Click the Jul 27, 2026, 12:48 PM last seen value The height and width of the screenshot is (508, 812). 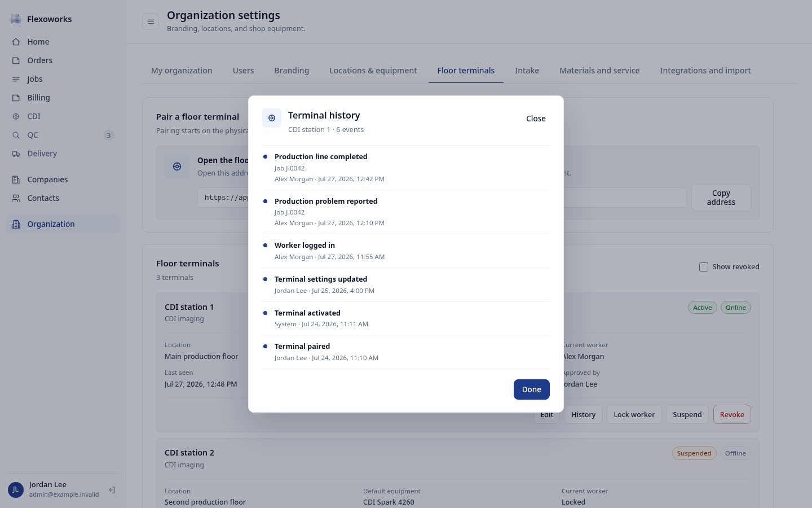point(201,384)
